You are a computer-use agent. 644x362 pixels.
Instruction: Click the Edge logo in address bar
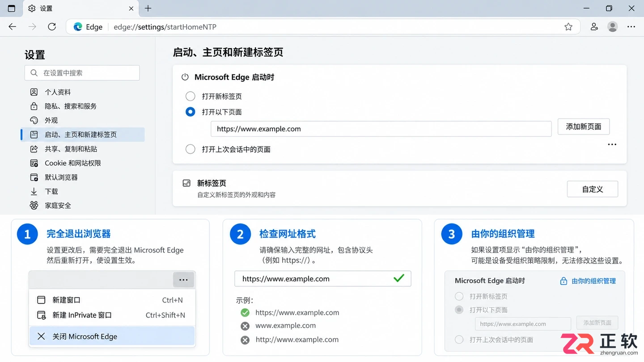[x=78, y=27]
